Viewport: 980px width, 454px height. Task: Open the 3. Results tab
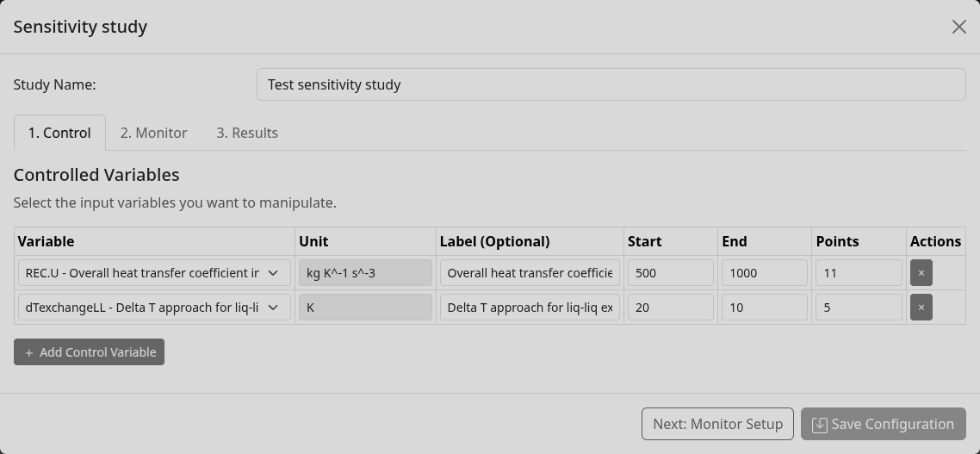coord(247,133)
